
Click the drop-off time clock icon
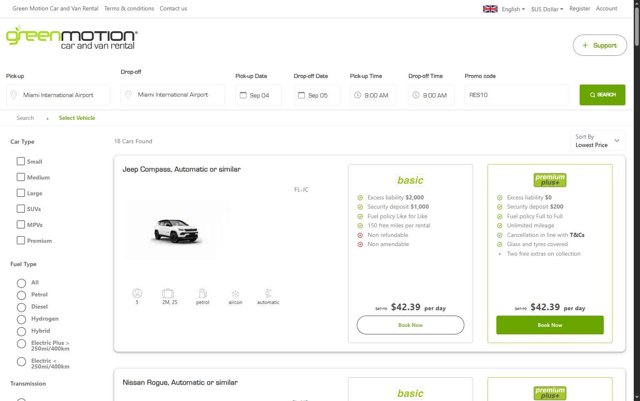pyautogui.click(x=416, y=95)
